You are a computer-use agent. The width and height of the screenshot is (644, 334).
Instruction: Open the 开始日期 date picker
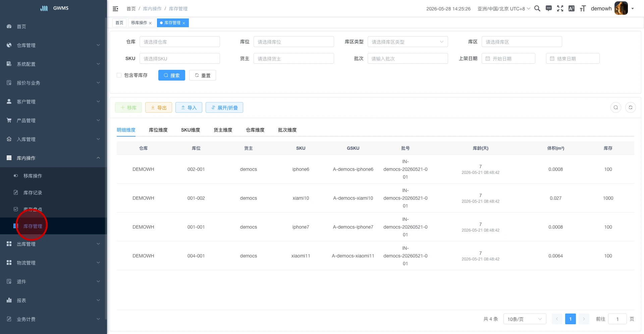coord(508,59)
